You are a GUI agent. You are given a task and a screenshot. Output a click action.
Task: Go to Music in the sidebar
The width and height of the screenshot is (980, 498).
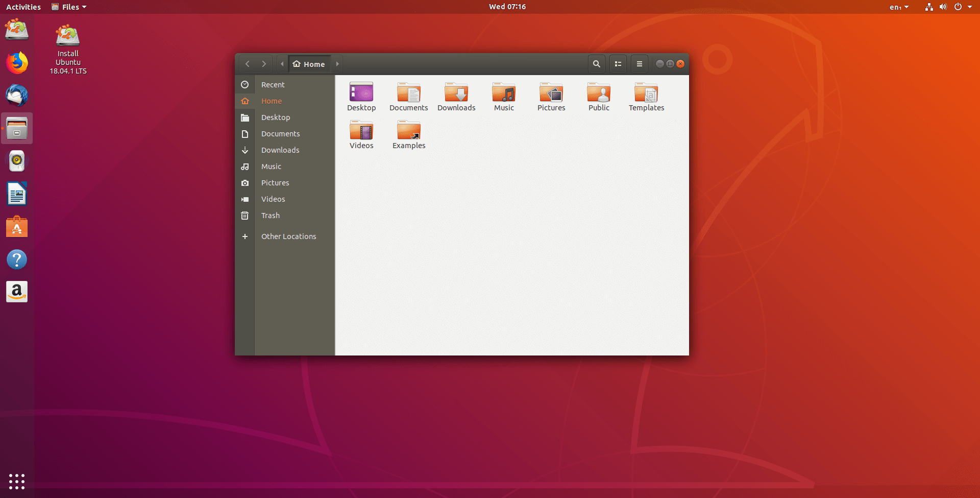(285, 167)
